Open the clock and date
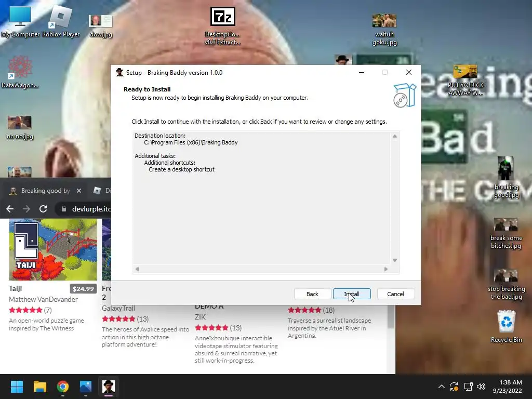The image size is (532, 399). coord(507,387)
